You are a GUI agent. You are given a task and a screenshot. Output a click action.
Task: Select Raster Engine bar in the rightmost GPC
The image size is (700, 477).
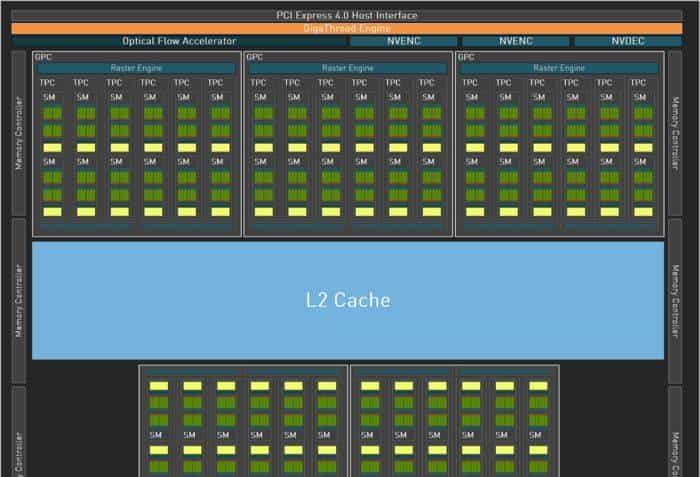click(559, 68)
